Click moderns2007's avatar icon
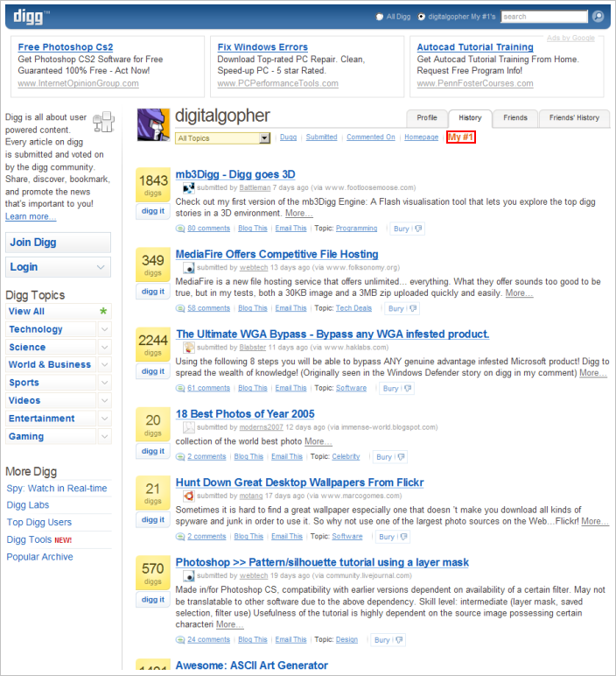The width and height of the screenshot is (616, 676). (x=189, y=427)
